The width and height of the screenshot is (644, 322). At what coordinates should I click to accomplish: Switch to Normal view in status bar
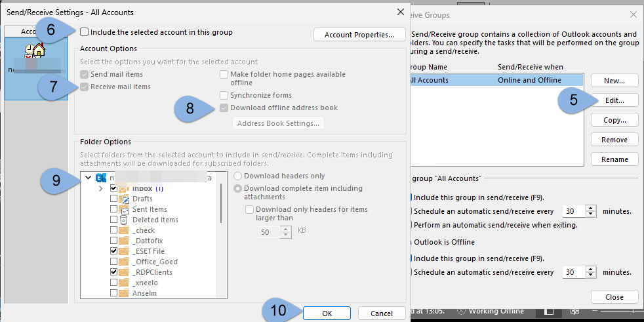(x=550, y=312)
